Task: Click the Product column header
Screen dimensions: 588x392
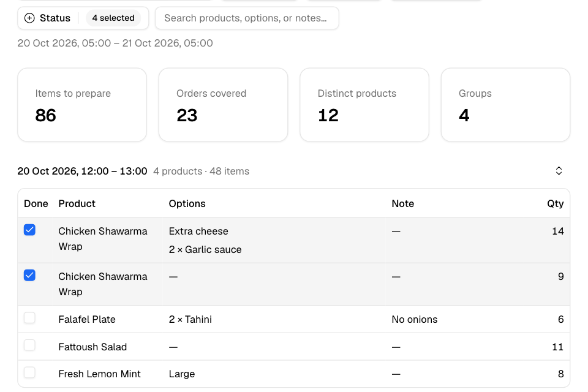Action: point(77,204)
